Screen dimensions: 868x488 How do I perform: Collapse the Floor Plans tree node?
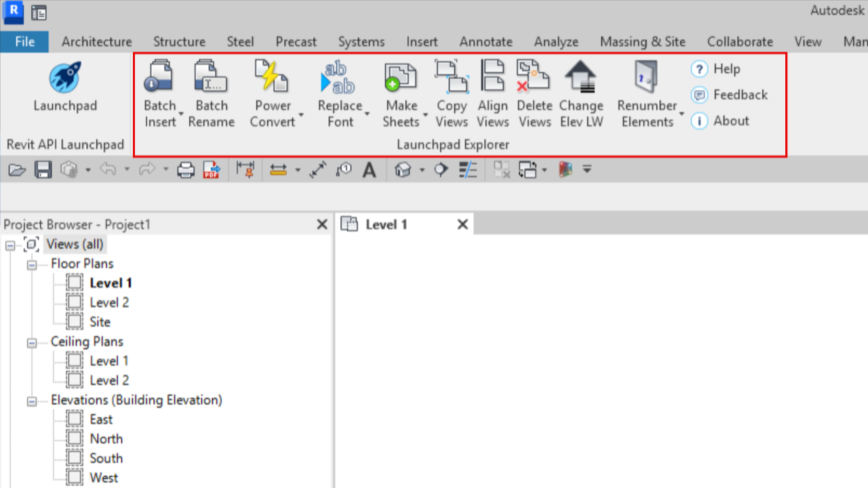click(31, 265)
